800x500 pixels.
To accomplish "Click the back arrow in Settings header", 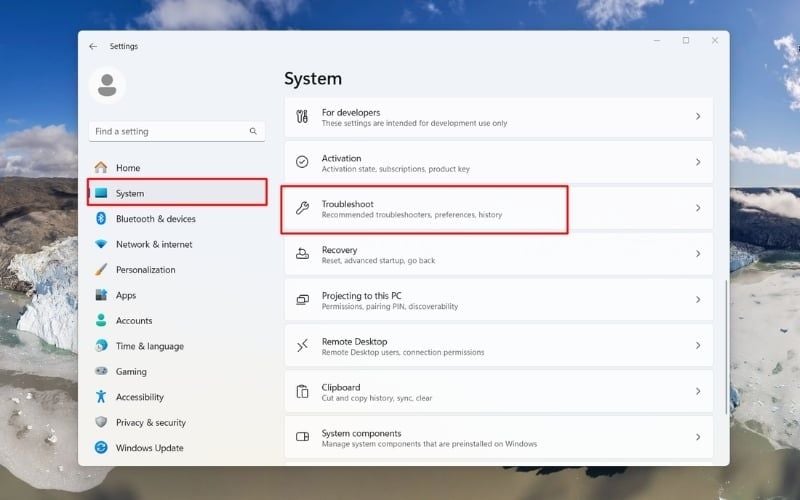I will [x=93, y=46].
